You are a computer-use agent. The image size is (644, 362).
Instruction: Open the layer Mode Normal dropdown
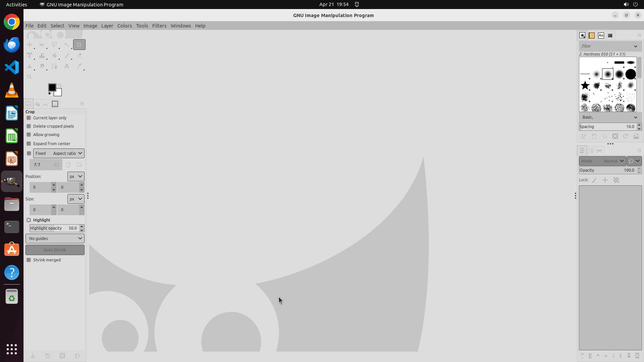click(x=602, y=161)
